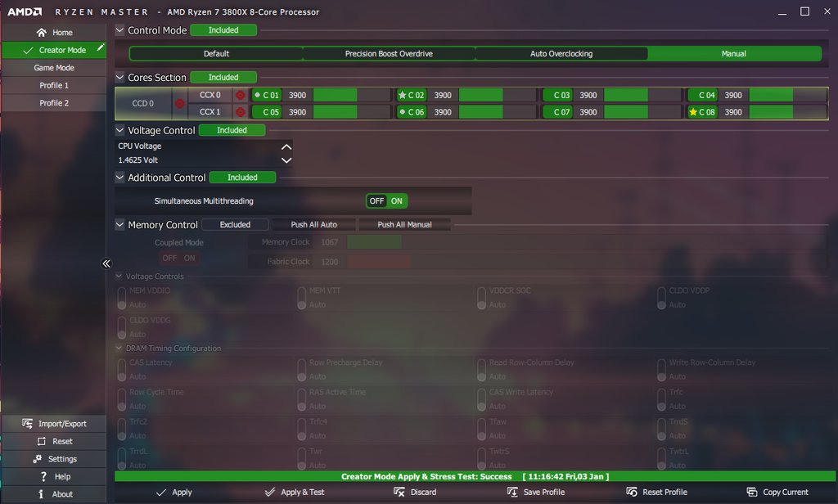Click the Import/Export icon in sidebar
The width and height of the screenshot is (838, 504).
pyautogui.click(x=27, y=423)
